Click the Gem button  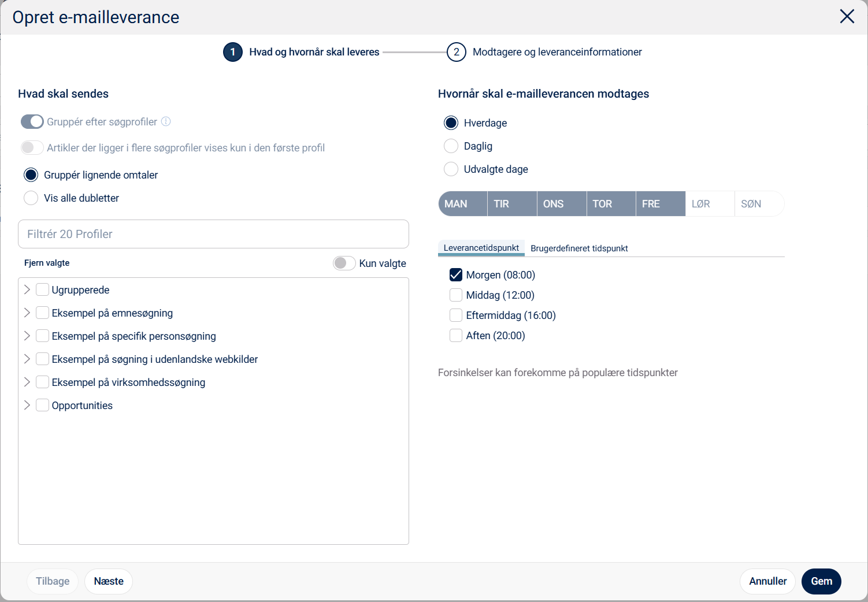tap(821, 581)
